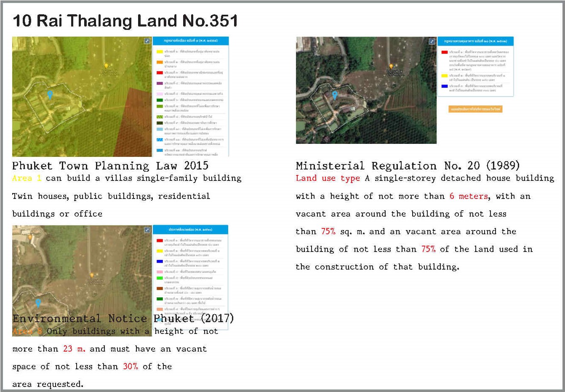Expand the Ministerial Regulation map to fullscreen
The height and width of the screenshot is (392, 565).
tap(432, 41)
